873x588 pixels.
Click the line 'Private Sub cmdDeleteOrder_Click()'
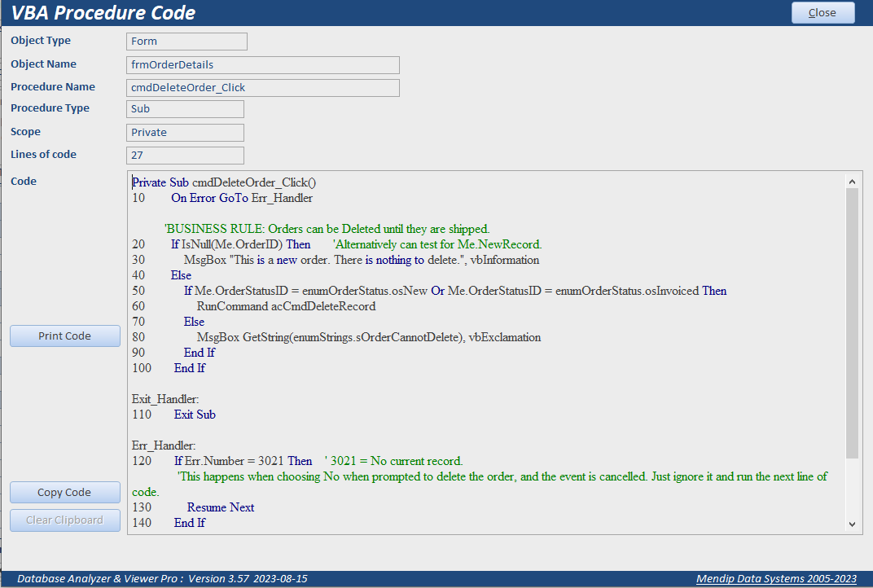[224, 182]
